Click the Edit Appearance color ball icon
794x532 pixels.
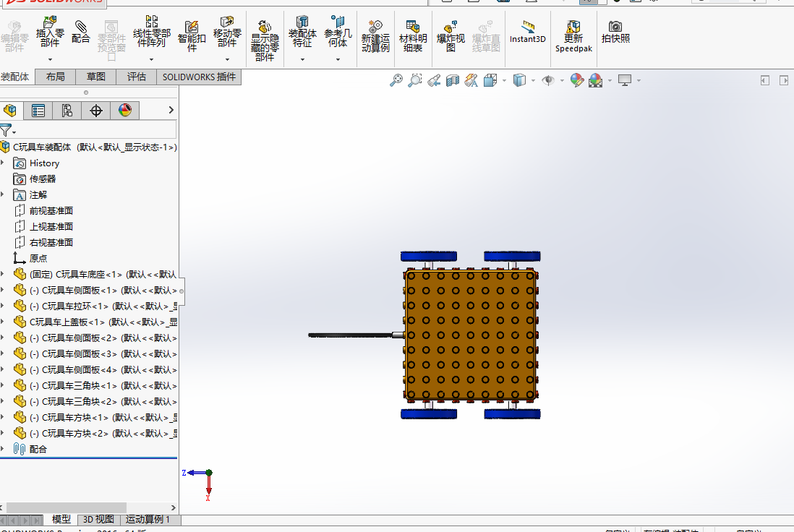pyautogui.click(x=577, y=80)
